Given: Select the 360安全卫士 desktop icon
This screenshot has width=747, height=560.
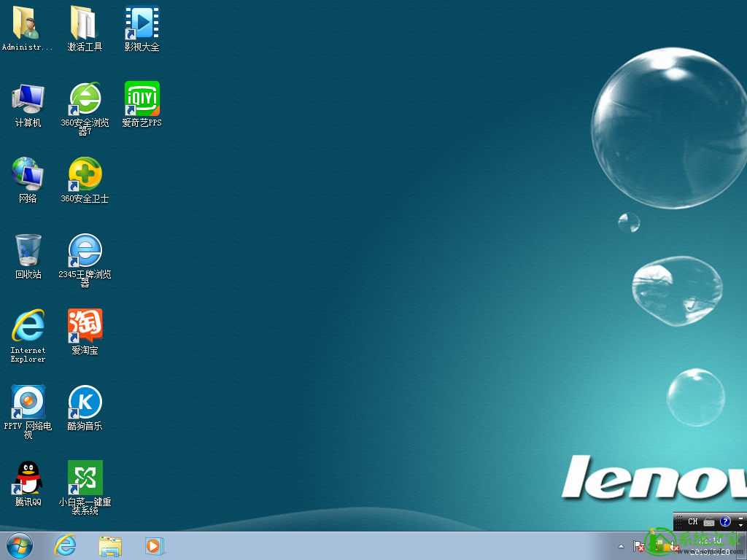Looking at the screenshot, I should click(85, 175).
